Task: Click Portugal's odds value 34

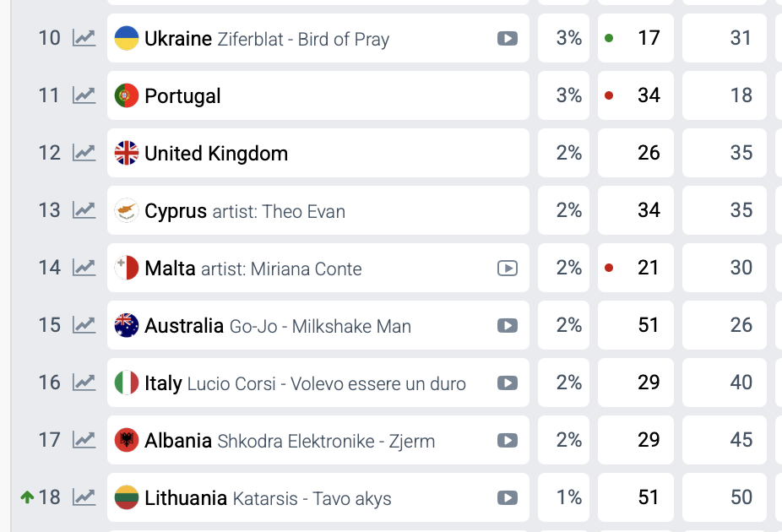Action: coord(648,95)
